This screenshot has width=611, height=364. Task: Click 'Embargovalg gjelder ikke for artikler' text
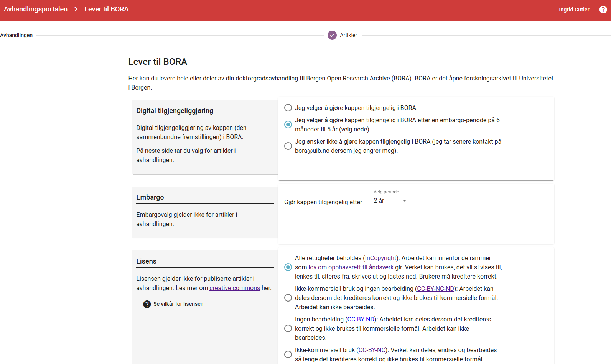point(186,220)
